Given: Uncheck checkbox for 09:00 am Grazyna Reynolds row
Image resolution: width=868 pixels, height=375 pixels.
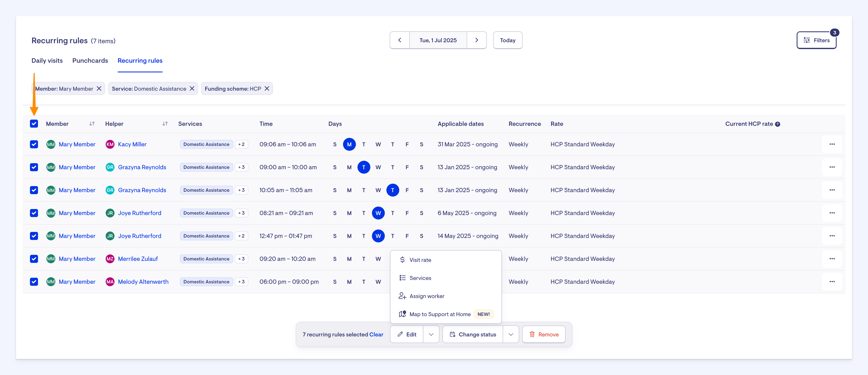Looking at the screenshot, I should (x=34, y=167).
